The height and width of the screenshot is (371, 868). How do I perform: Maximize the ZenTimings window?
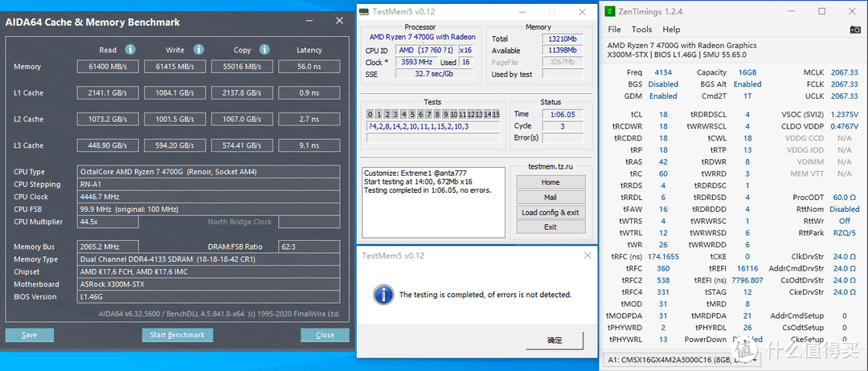pos(822,11)
